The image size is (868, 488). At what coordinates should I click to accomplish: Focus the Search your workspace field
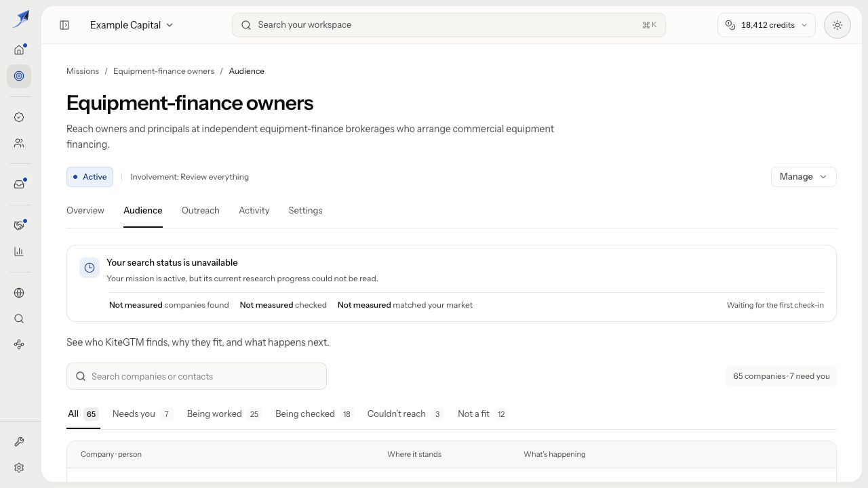tap(449, 25)
